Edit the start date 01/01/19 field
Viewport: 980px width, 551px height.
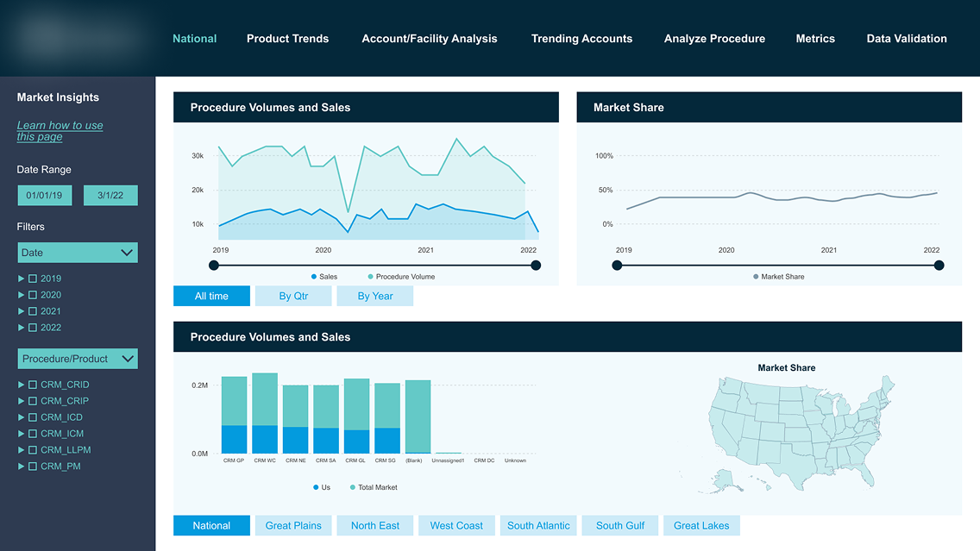coord(44,195)
